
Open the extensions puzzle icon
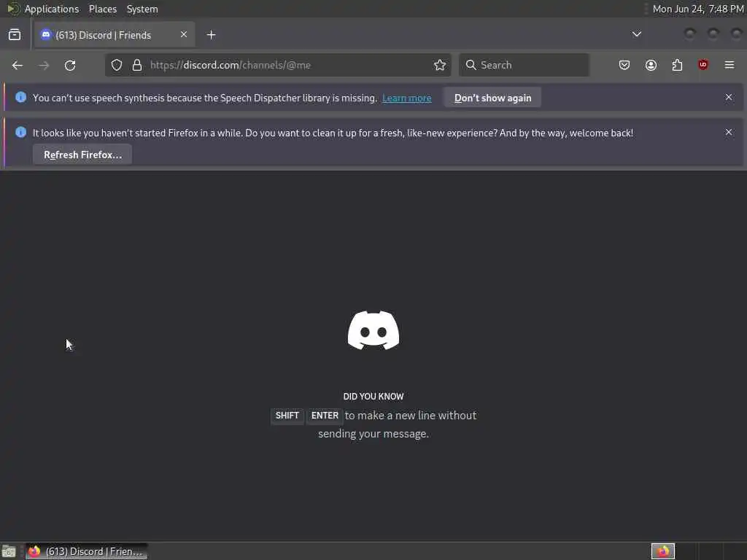(x=677, y=65)
